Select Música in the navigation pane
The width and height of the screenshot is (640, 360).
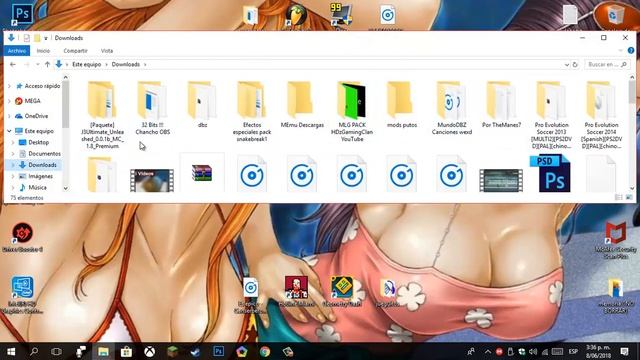[37, 187]
